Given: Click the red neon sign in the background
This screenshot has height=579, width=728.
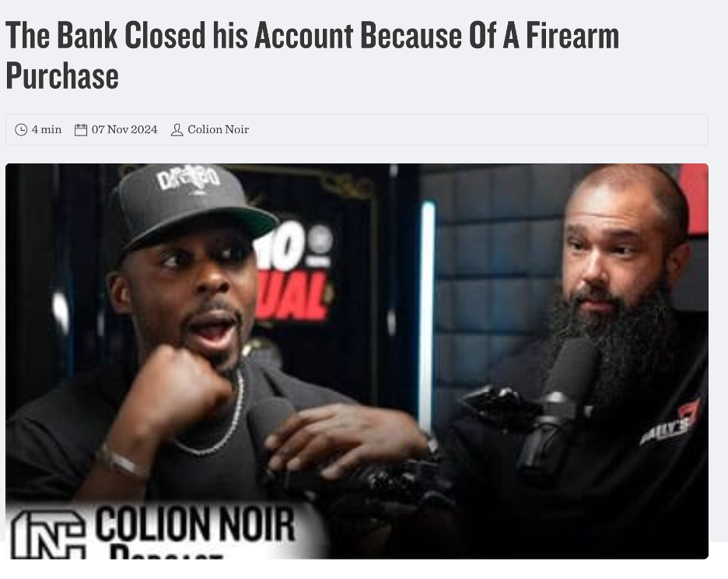Looking at the screenshot, I should point(292,274).
